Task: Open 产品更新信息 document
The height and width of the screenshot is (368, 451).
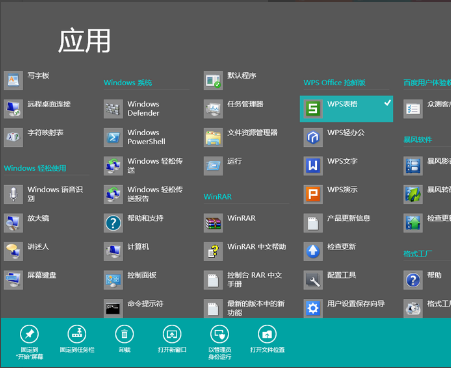Action: pos(337,223)
